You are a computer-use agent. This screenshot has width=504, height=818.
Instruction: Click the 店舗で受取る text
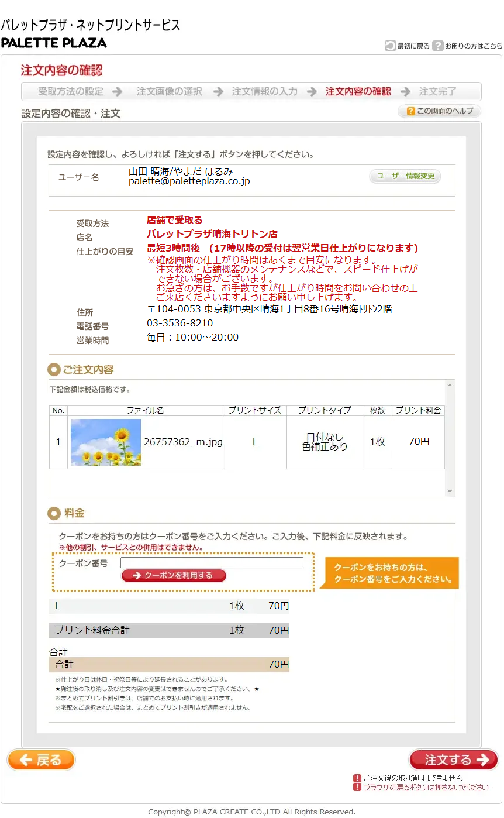tap(174, 221)
